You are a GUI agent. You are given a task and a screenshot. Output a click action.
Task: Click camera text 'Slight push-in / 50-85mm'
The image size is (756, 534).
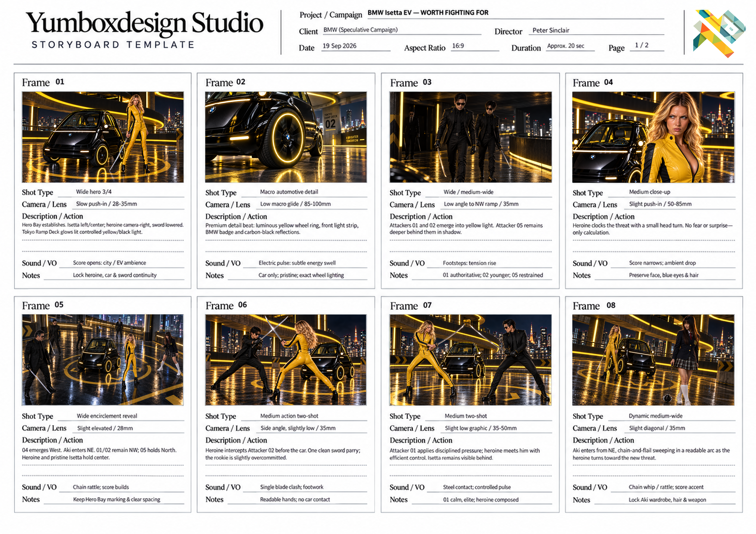tap(660, 204)
